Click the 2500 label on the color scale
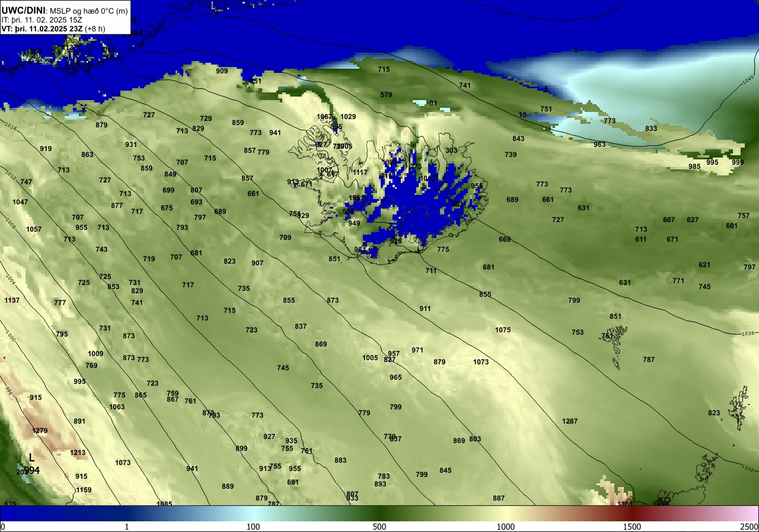Screen dimensions: 759x532 [750, 527]
